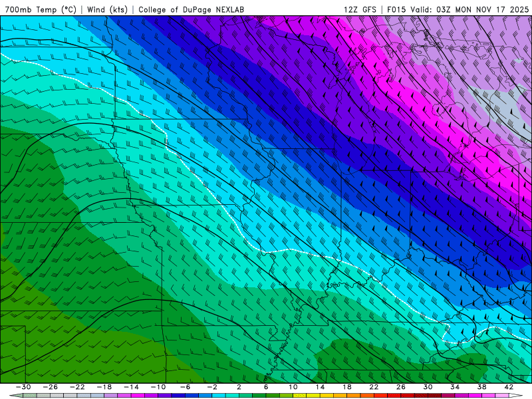
Task: Click the 30 legend label
Action: click(428, 387)
